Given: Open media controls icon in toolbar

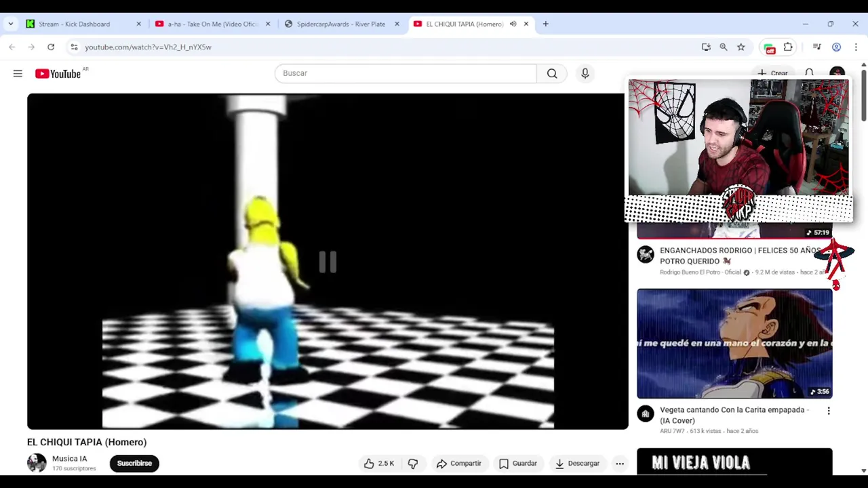Looking at the screenshot, I should tap(816, 47).
